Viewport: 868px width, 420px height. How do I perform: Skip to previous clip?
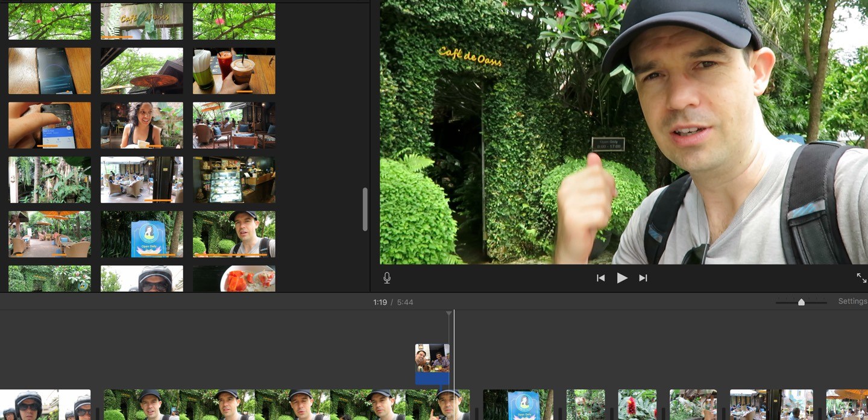[x=600, y=278]
